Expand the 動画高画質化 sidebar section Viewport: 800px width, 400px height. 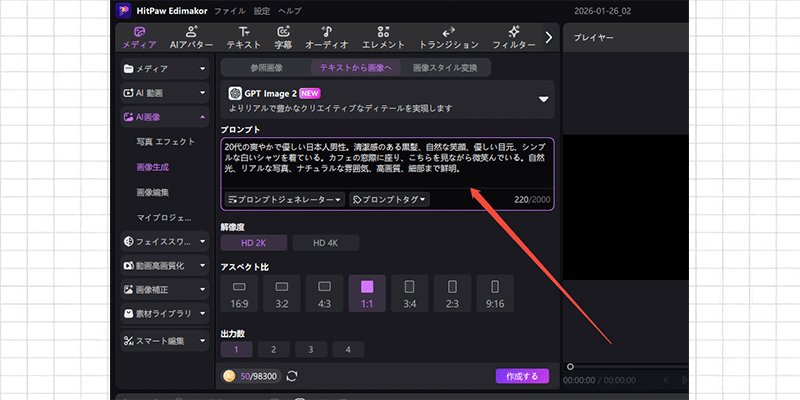[165, 265]
